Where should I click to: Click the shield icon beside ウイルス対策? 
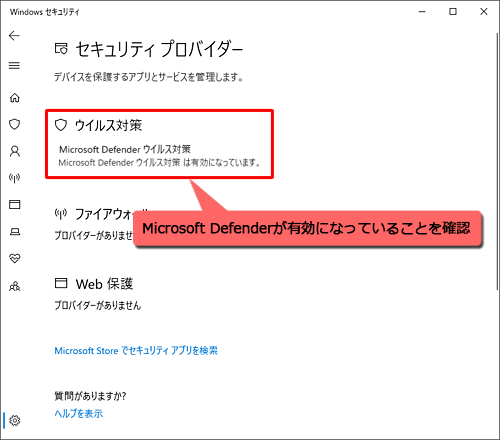tap(61, 125)
